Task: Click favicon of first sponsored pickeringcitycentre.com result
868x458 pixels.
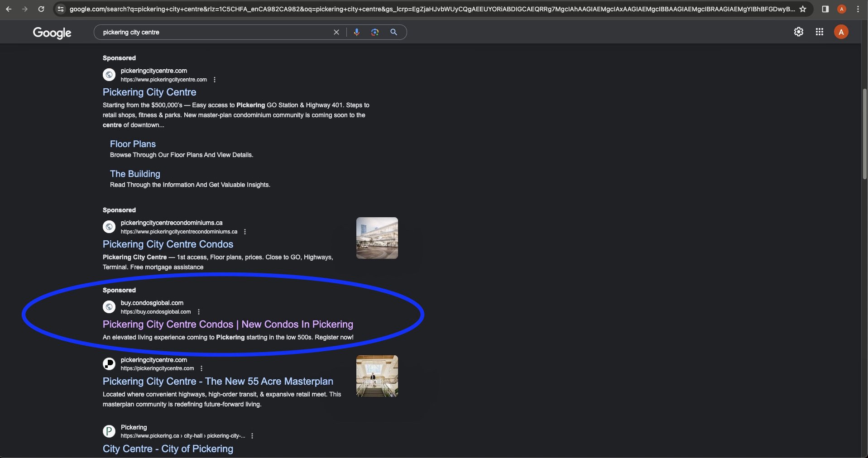Action: pos(109,75)
